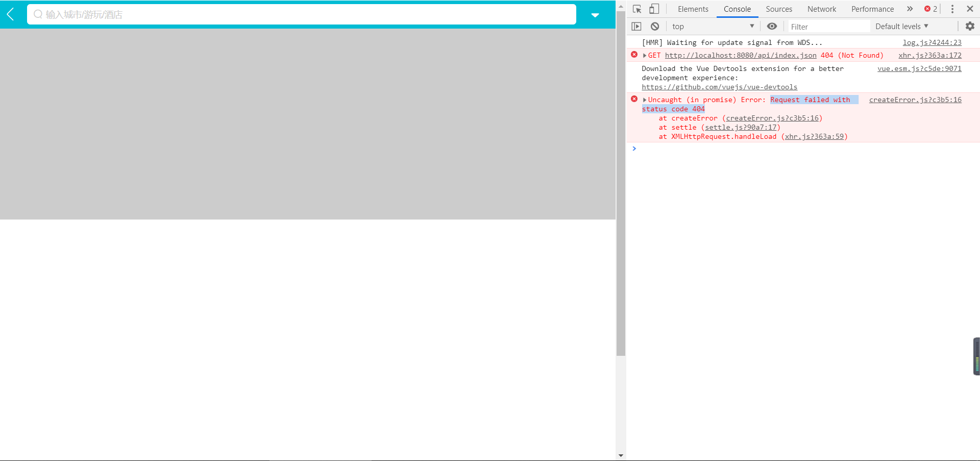Show the console sidebar icon
This screenshot has width=980, height=461.
pyautogui.click(x=636, y=26)
